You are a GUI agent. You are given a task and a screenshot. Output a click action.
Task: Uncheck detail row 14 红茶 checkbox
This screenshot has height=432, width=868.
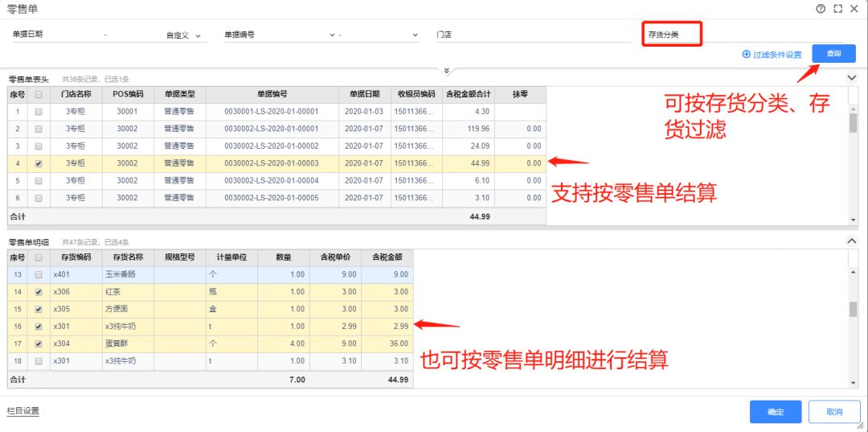39,293
